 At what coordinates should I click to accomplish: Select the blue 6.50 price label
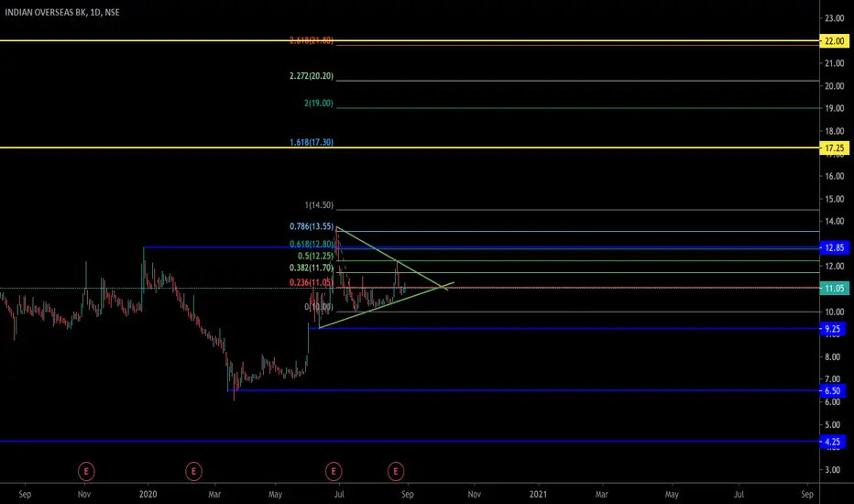tap(832, 390)
